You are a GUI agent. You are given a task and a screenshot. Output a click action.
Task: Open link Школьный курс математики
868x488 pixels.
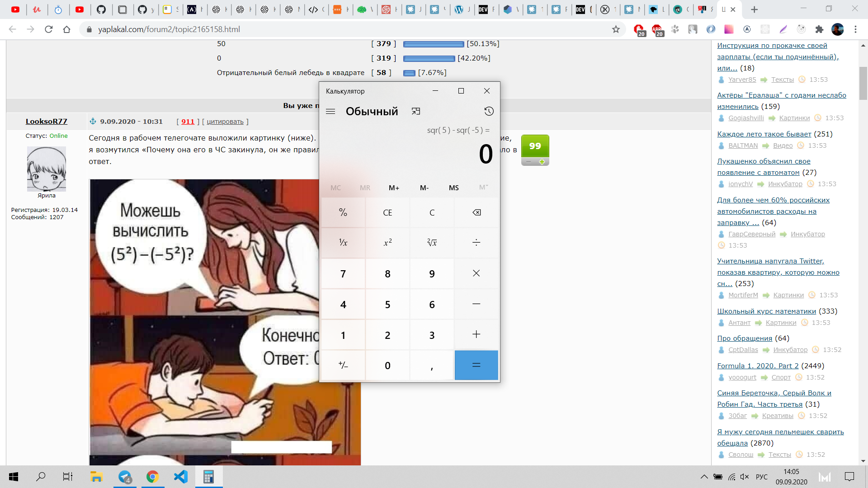pos(766,311)
